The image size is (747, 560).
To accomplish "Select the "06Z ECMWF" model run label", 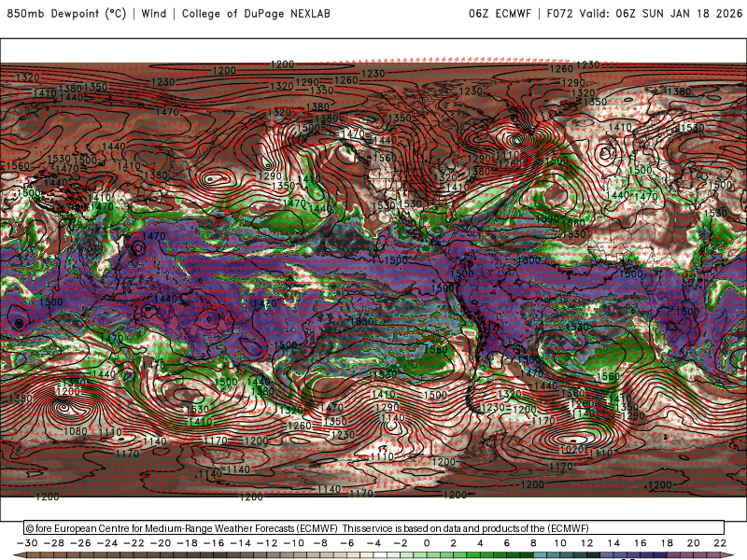I will [x=500, y=13].
